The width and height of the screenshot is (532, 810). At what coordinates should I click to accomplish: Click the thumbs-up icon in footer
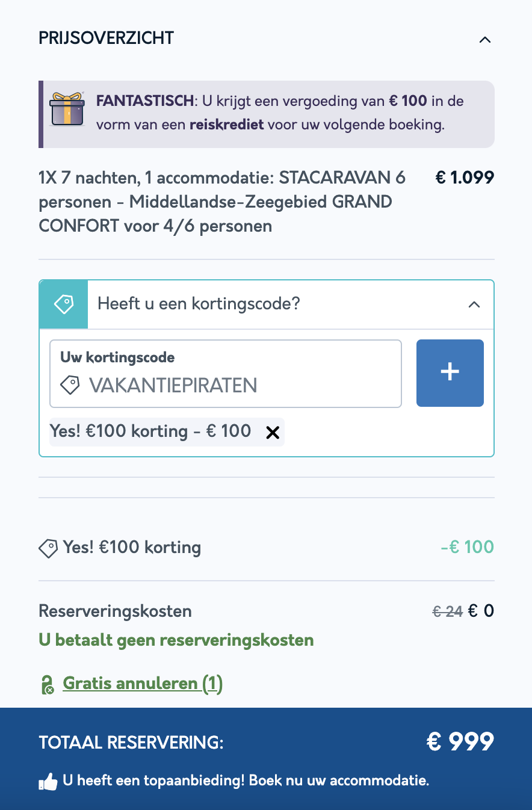[x=48, y=782]
